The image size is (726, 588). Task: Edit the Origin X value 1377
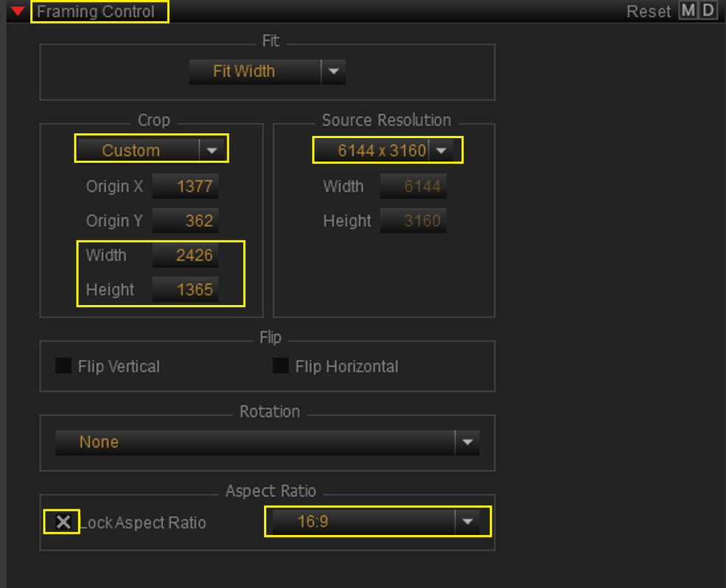point(185,187)
